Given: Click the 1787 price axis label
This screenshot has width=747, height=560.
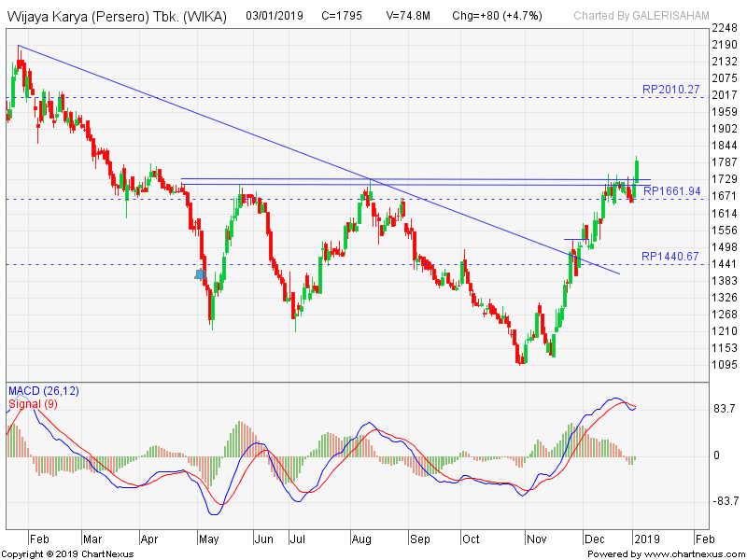Looking at the screenshot, I should tap(725, 162).
